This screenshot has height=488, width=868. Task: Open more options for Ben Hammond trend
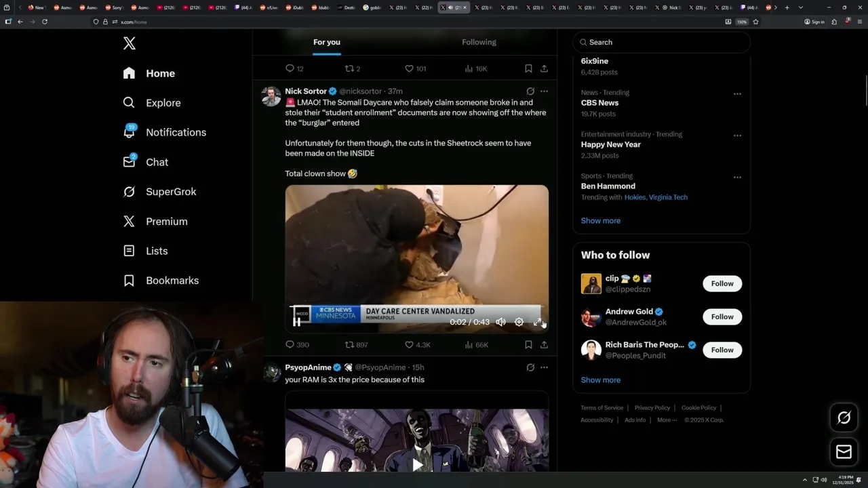(737, 177)
